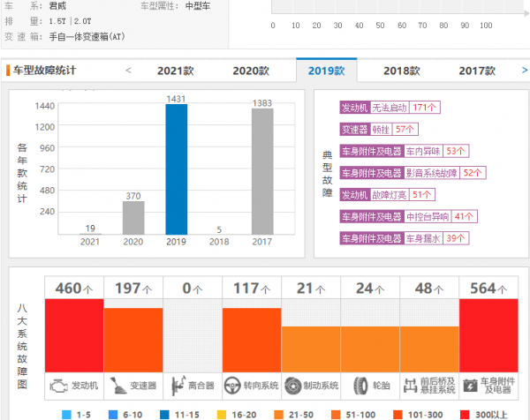Select the 2017款 model year tab
Viewport: 530px width, 420px height.
point(477,71)
